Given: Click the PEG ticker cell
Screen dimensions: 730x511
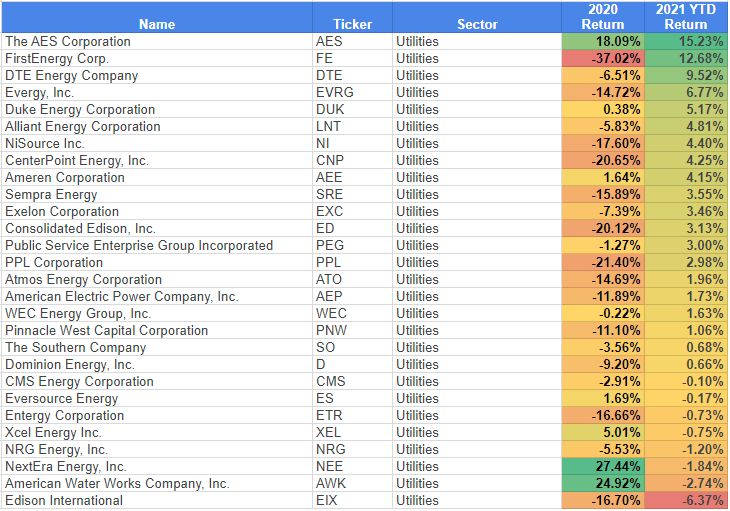Looking at the screenshot, I should click(x=352, y=246).
